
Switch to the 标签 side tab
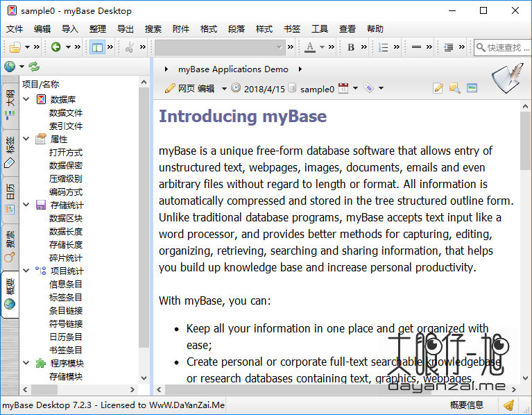10,153
